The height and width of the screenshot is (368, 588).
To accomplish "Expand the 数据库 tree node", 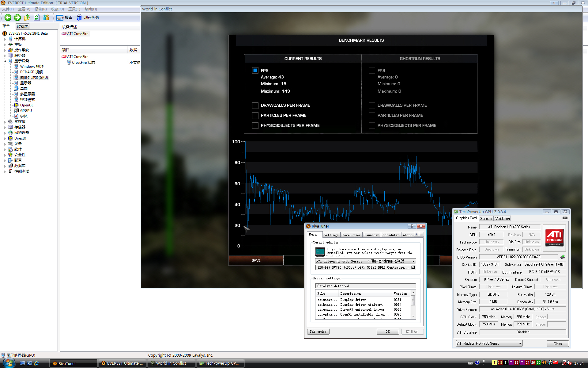I will 5,166.
